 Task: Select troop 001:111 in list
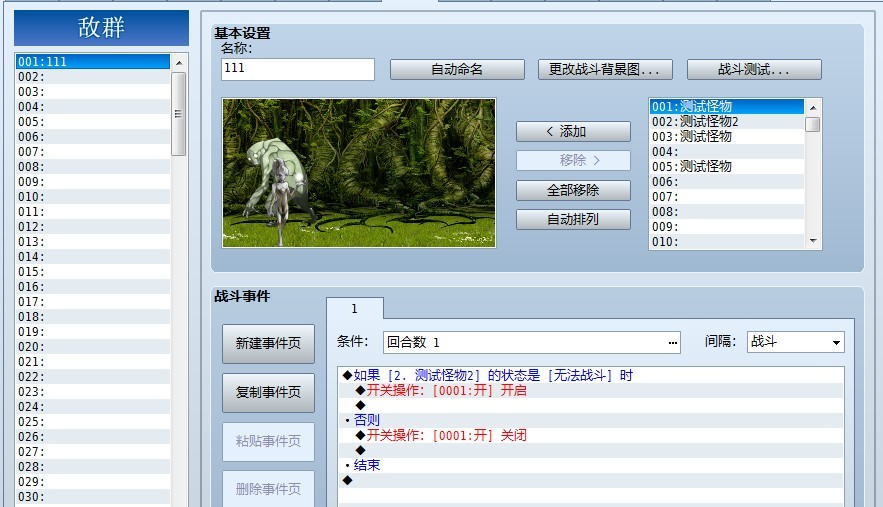pyautogui.click(x=93, y=61)
